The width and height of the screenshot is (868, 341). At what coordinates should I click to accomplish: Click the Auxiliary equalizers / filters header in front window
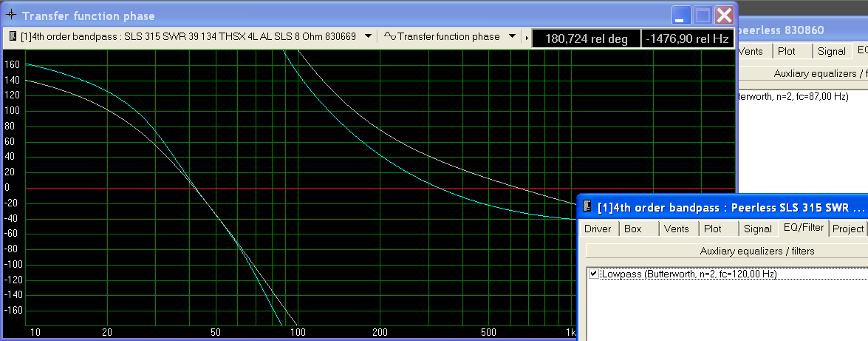(x=726, y=251)
